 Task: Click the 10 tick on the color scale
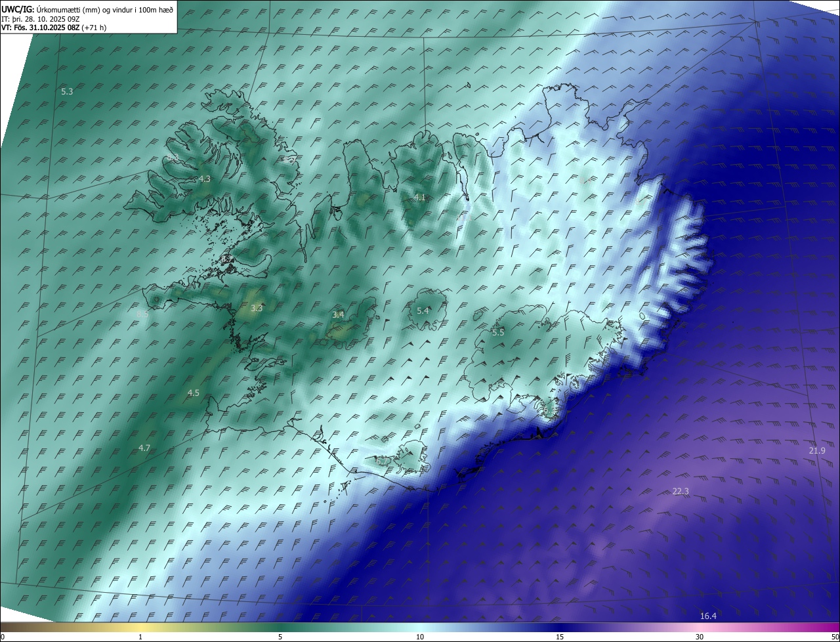pyautogui.click(x=420, y=637)
